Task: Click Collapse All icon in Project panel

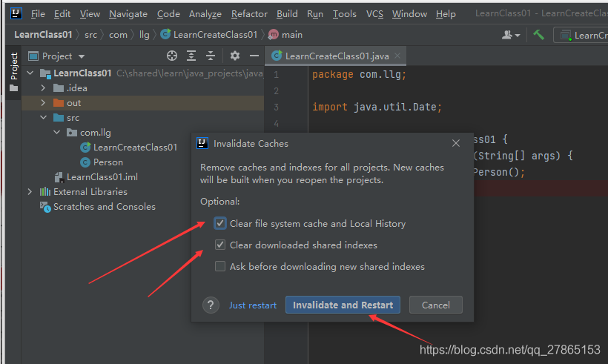Action: pyautogui.click(x=211, y=56)
